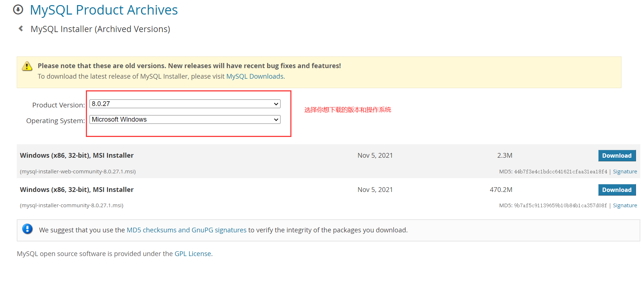The width and height of the screenshot is (644, 283).
Task: Click the mysql-installer-community-8.0.27.1.msi filename
Action: pyautogui.click(x=72, y=205)
